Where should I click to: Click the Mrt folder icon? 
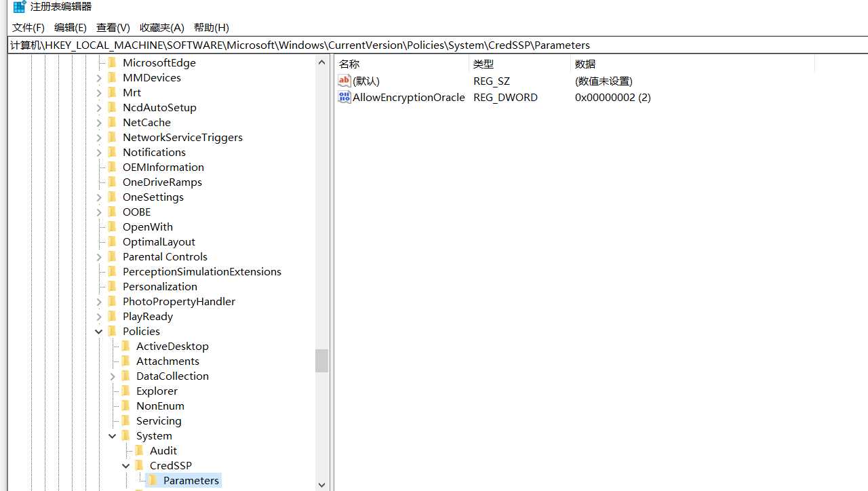coord(113,92)
